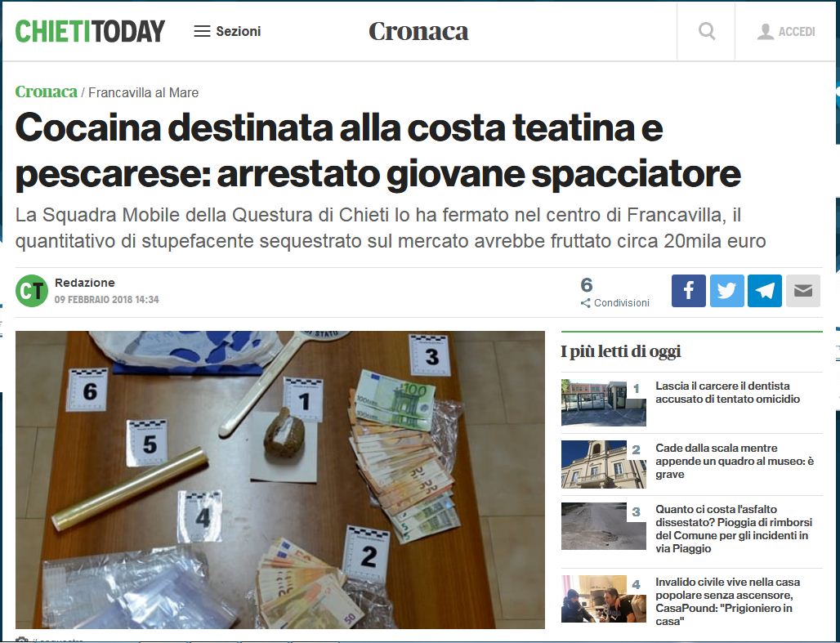Click the green CT author avatar
Viewport: 840px width, 643px height.
(32, 291)
